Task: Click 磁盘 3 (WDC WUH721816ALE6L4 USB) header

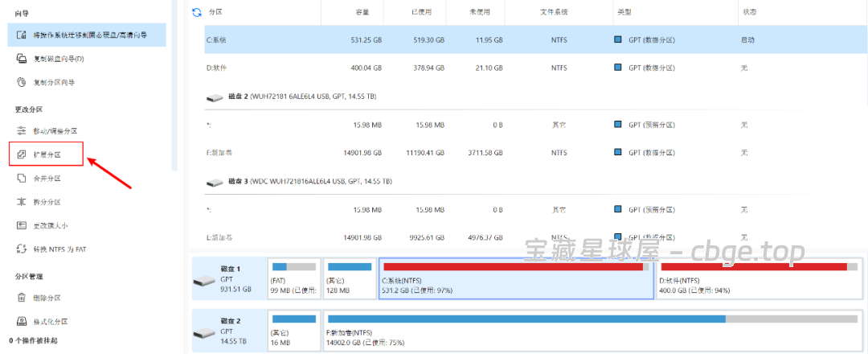Action: click(310, 182)
